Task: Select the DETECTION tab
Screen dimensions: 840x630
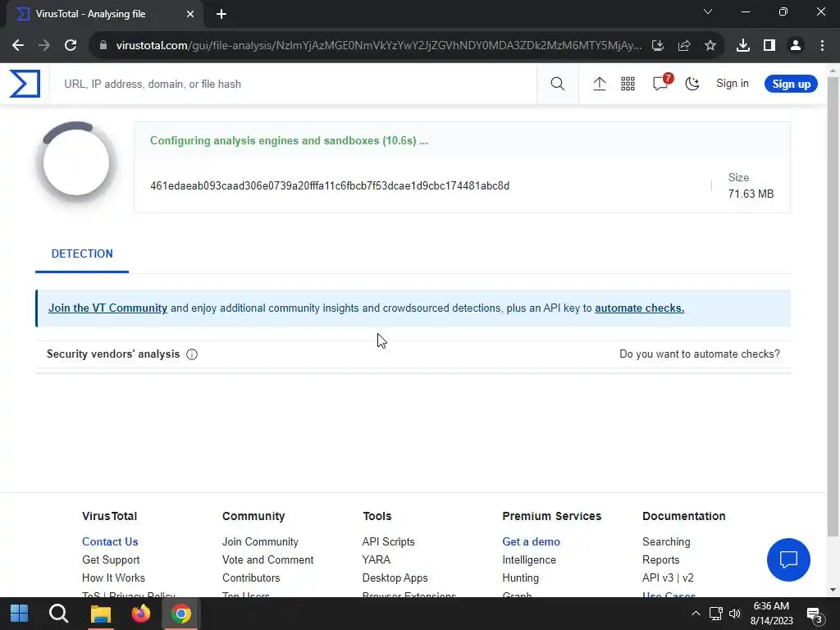Action: 82,254
